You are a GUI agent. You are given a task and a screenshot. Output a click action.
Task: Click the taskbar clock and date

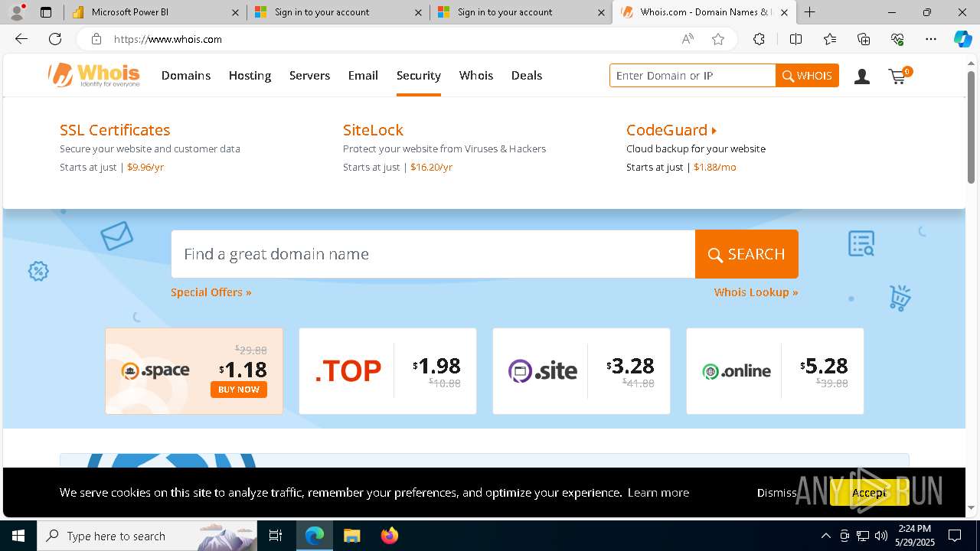pos(915,536)
